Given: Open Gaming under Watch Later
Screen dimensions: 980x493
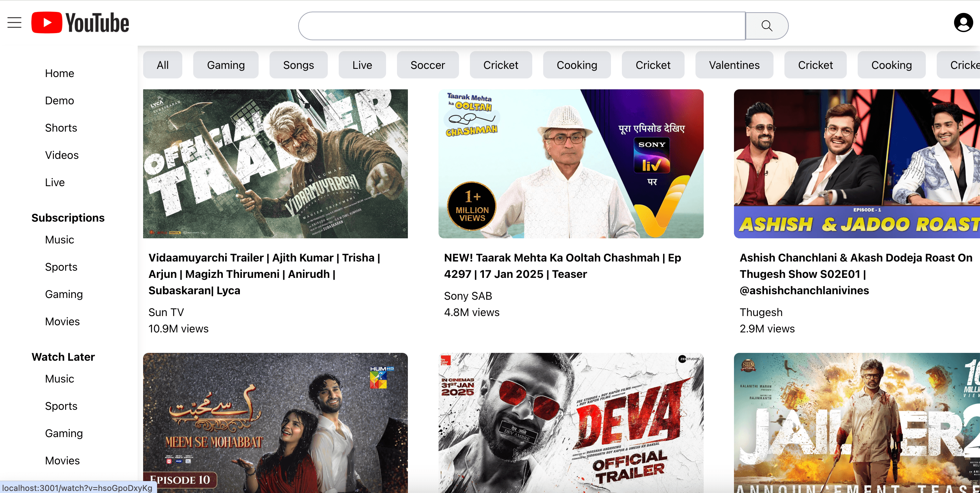Looking at the screenshot, I should point(64,434).
